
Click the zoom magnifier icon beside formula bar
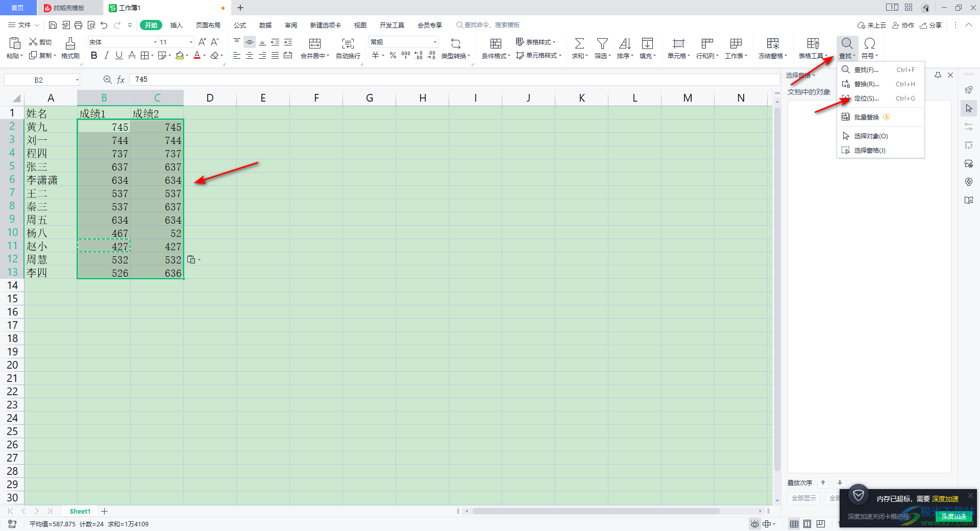coord(107,80)
